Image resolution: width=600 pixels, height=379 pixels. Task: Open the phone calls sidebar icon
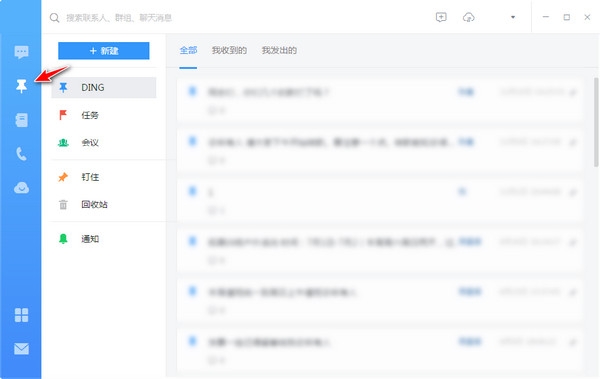tap(21, 154)
